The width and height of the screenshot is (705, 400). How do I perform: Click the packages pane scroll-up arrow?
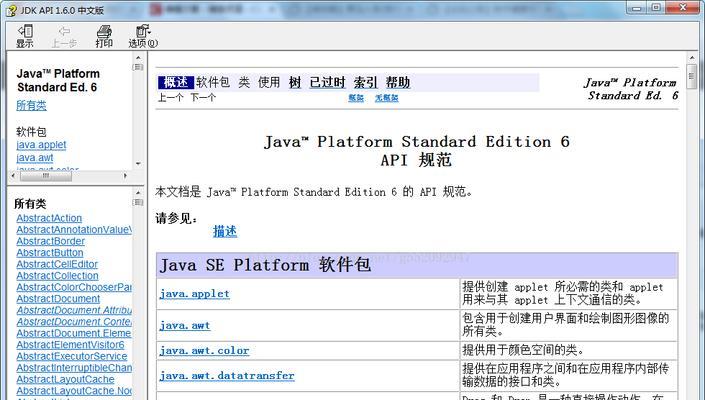tap(138, 58)
